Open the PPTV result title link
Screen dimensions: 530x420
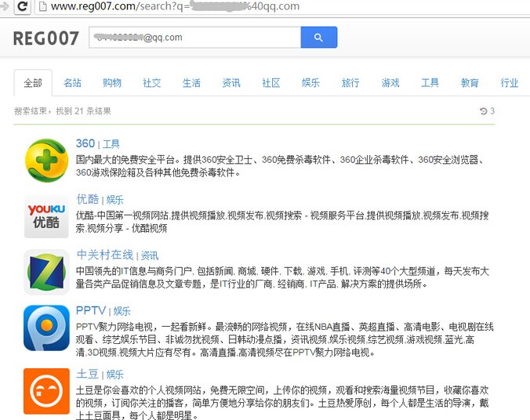pos(91,310)
